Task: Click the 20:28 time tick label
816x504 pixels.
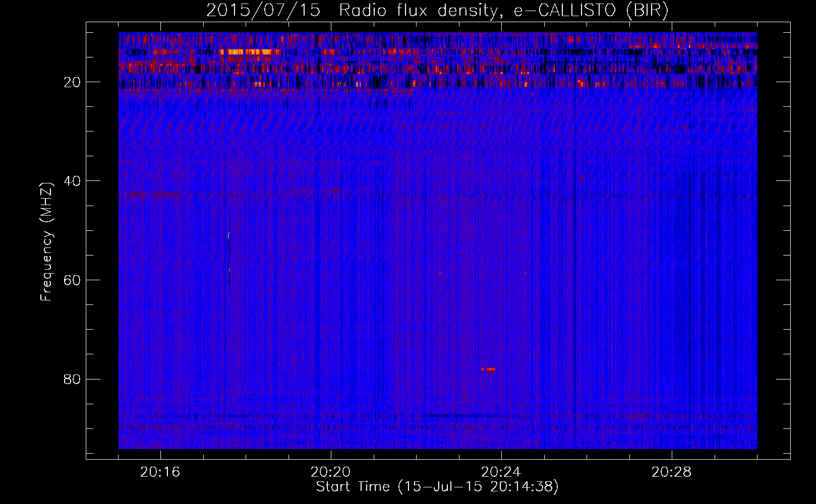Action: coord(672,472)
